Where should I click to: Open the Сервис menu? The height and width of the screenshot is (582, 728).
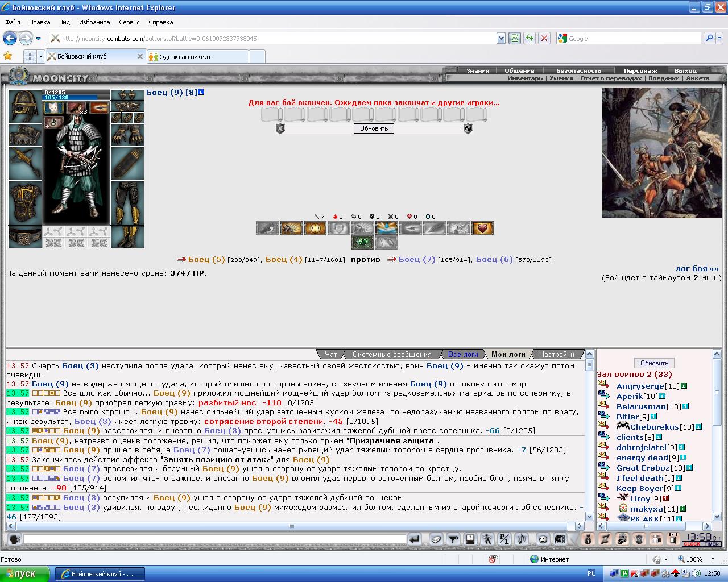pyautogui.click(x=129, y=22)
